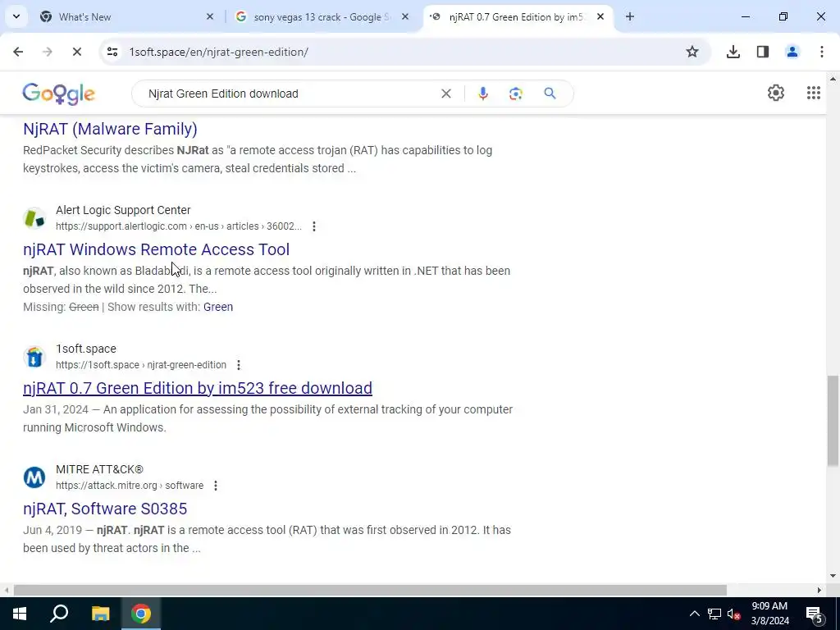Open the taskbar clock and date
The height and width of the screenshot is (630, 840).
[x=769, y=614]
